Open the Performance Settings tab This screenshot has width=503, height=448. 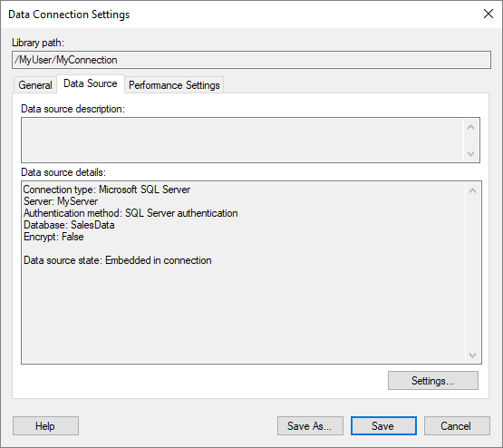[x=174, y=85]
